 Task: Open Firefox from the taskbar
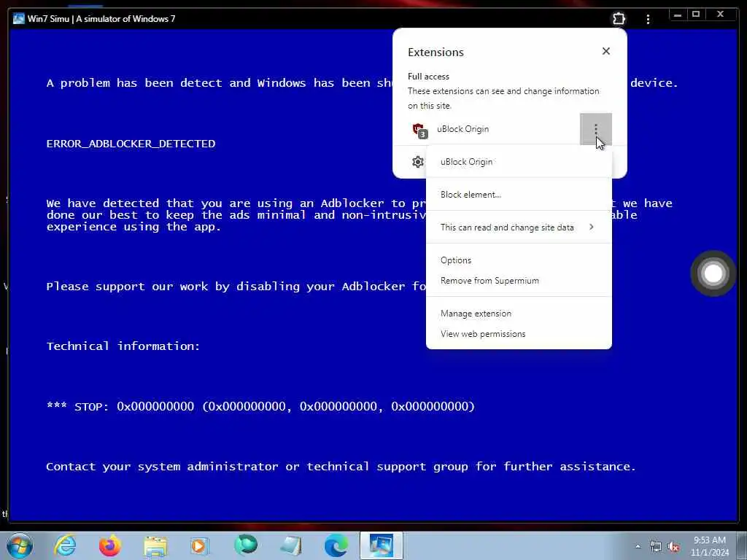click(x=110, y=545)
